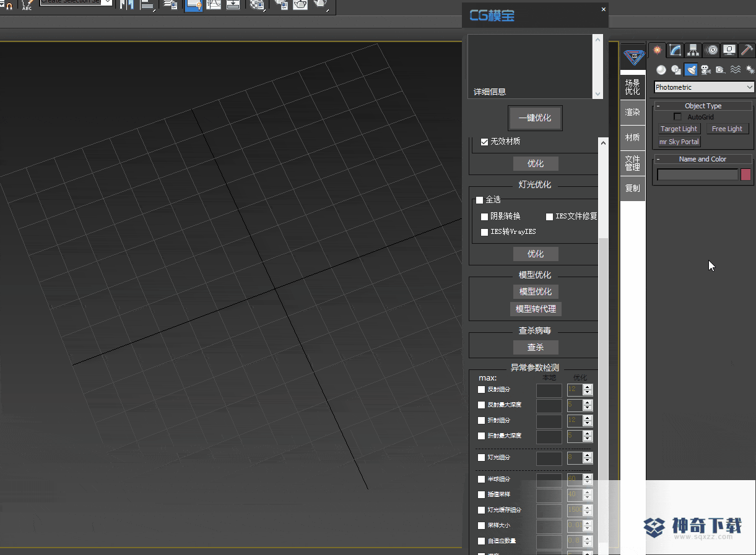This screenshot has width=756, height=555.
Task: Open the Create command panel tab
Action: point(658,50)
